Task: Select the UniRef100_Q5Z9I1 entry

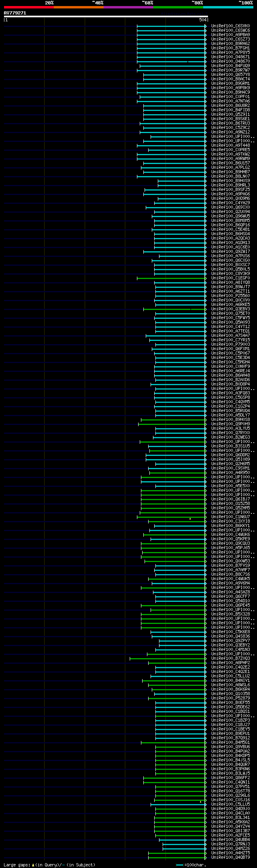Action: coord(230,114)
